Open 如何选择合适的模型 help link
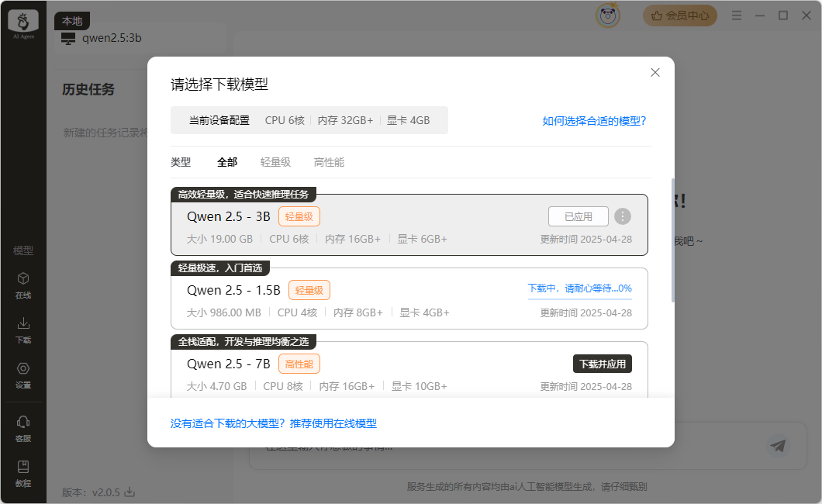 click(x=594, y=121)
